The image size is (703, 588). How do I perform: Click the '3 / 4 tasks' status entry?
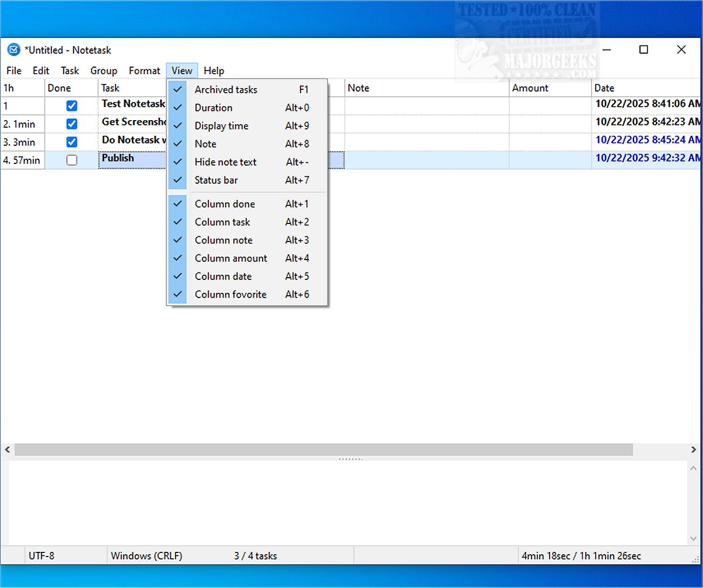click(x=256, y=556)
